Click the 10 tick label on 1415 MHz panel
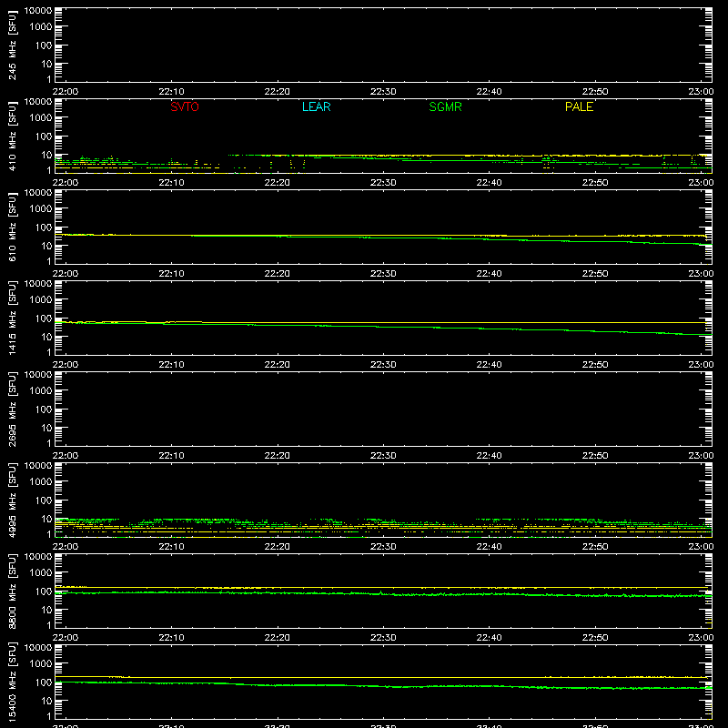The height and width of the screenshot is (728, 728). pos(46,337)
